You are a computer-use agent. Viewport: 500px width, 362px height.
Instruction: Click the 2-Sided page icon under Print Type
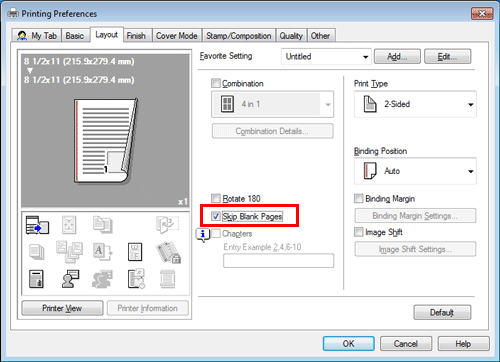[370, 104]
